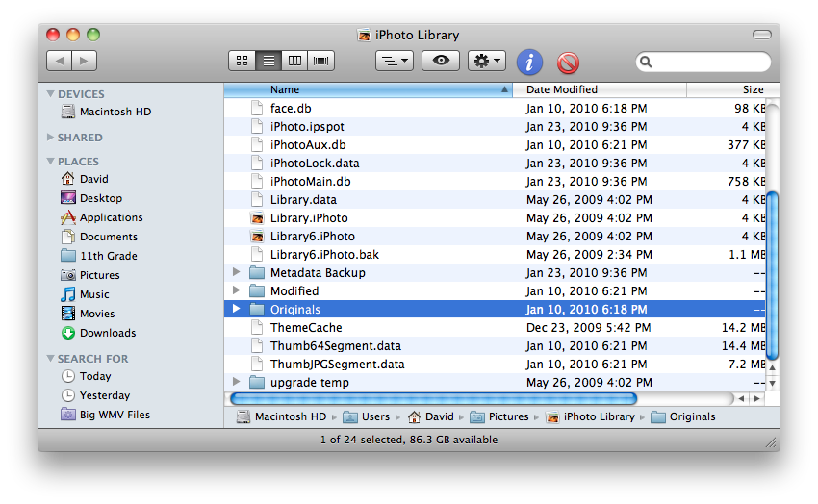The height and width of the screenshot is (504, 818).
Task: Open Downloads from the sidebar
Action: point(98,333)
